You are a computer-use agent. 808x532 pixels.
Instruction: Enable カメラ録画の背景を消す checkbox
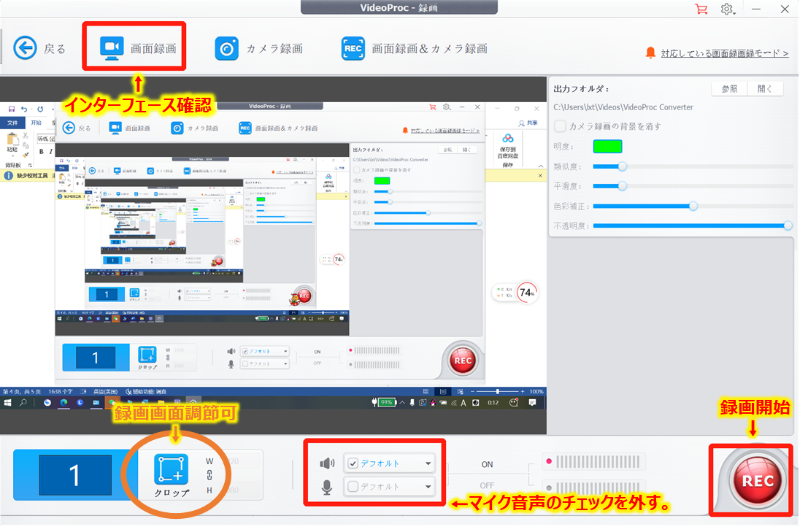(x=560, y=126)
